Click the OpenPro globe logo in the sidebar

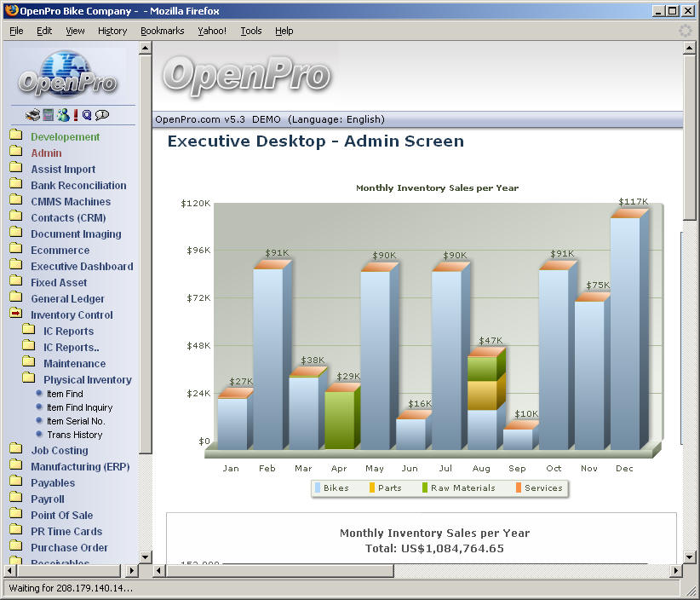[x=68, y=75]
